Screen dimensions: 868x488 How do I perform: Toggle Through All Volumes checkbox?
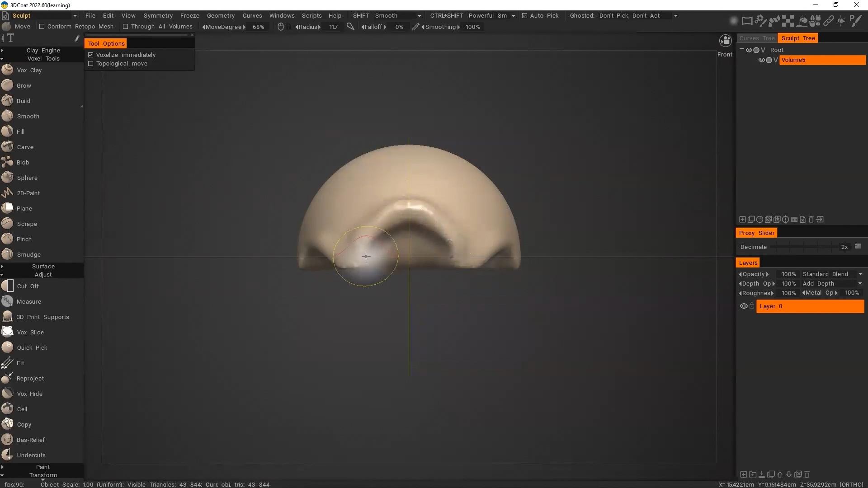(126, 27)
